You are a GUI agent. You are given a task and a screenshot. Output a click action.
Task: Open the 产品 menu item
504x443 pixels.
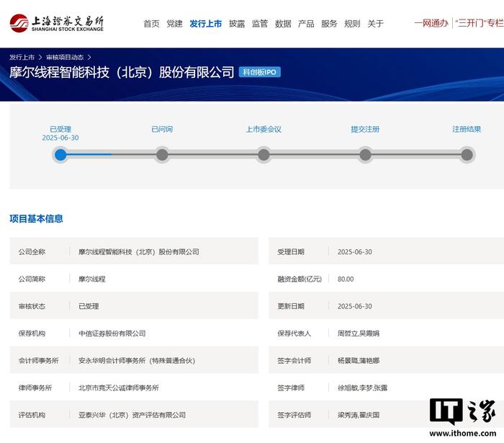pyautogui.click(x=306, y=24)
